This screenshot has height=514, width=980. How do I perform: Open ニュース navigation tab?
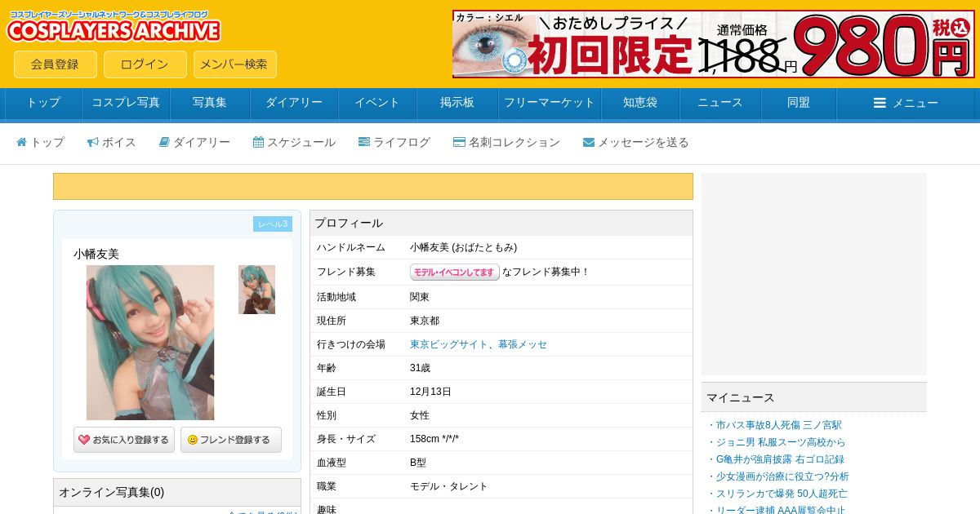(720, 103)
